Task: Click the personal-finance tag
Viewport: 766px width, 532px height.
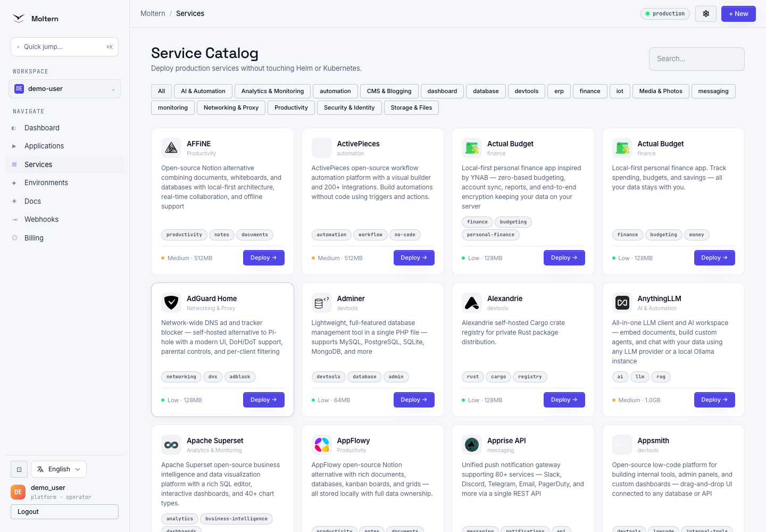Action: point(490,235)
